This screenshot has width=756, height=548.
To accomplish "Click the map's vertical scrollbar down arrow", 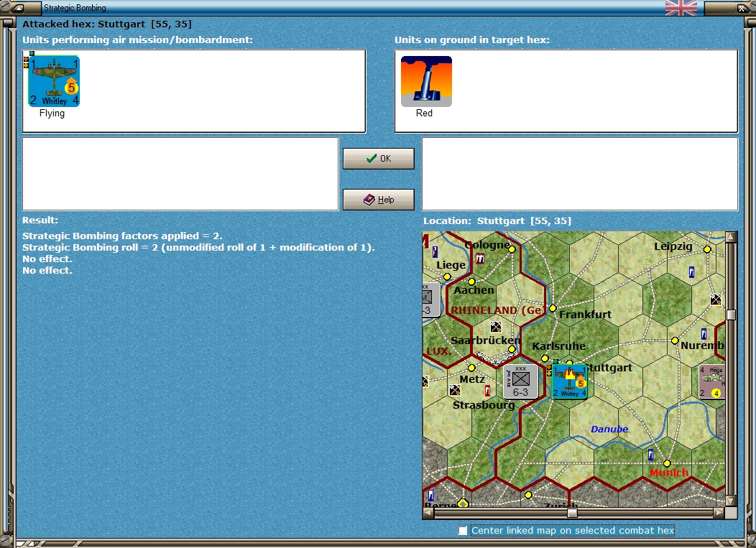I will 730,501.
